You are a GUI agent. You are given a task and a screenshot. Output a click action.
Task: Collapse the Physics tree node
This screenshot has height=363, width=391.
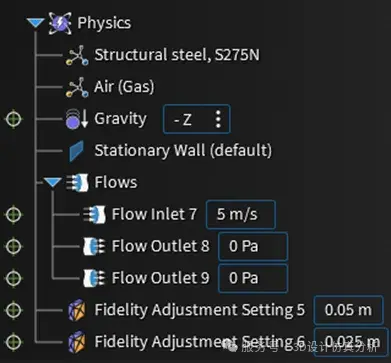pyautogui.click(x=35, y=23)
